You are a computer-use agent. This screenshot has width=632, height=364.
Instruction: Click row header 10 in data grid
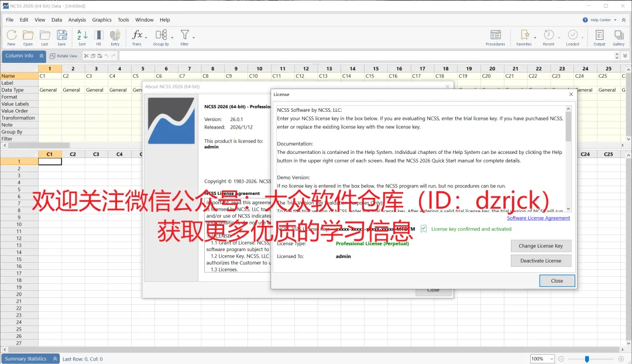pos(19,224)
